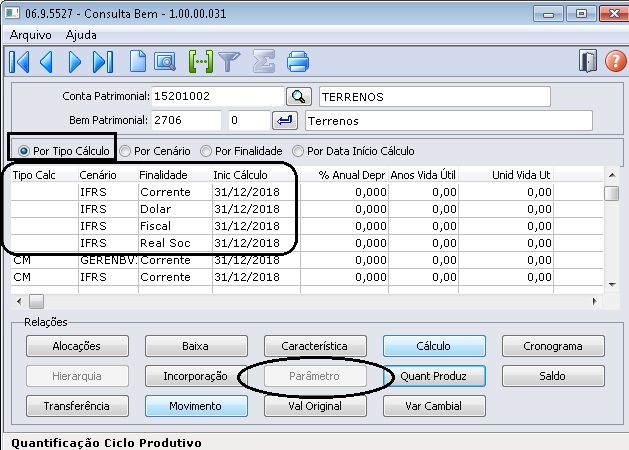Click the exit door icon
This screenshot has height=450, width=629.
tap(588, 61)
